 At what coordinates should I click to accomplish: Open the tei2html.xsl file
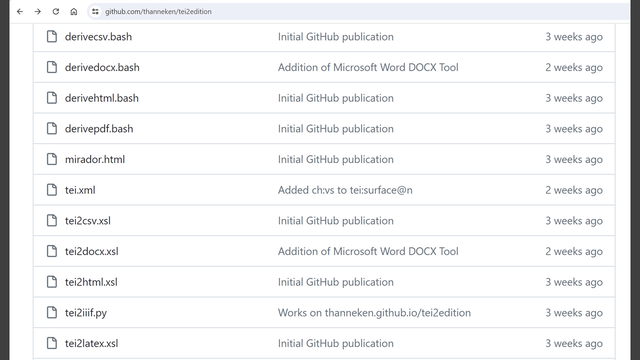91,282
